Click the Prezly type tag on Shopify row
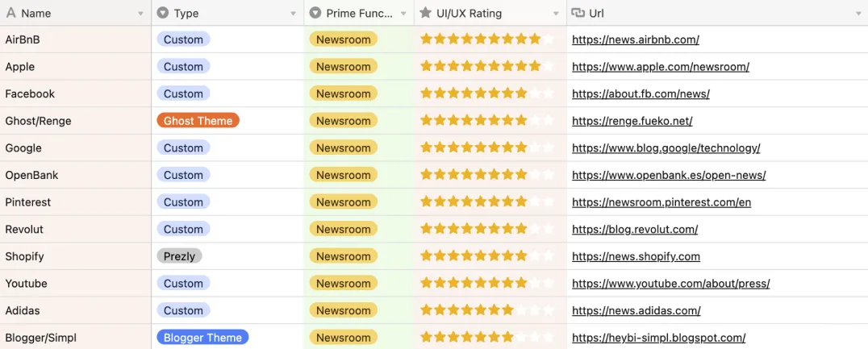Screen dimensions: 868x349 click(179, 256)
